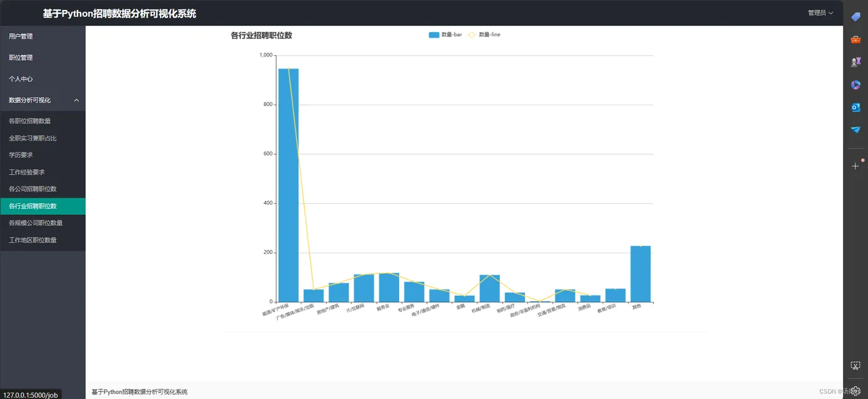
Task: Select the 其他 bar in the chart
Action: [640, 274]
